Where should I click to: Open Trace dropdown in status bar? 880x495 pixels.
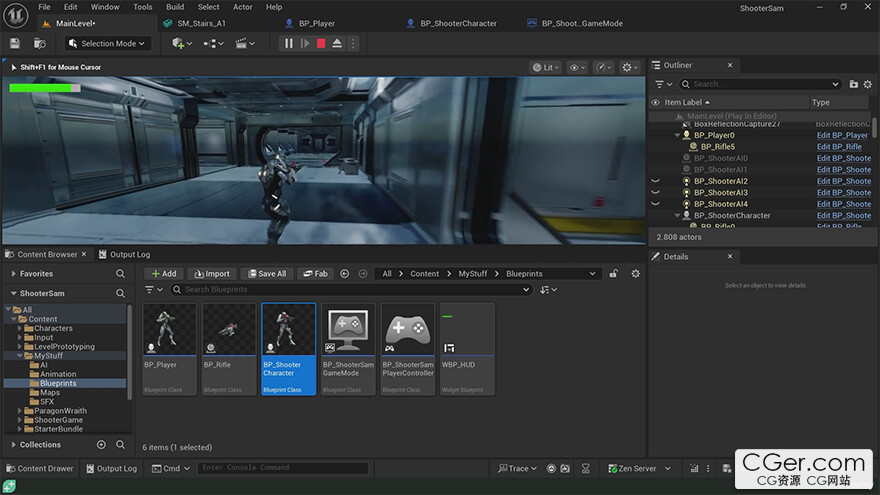(x=517, y=468)
